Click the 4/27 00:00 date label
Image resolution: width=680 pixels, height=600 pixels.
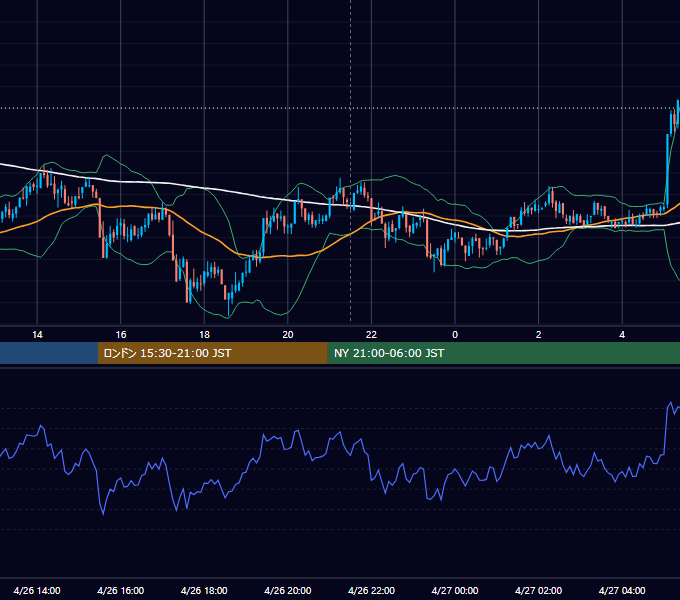tap(455, 590)
